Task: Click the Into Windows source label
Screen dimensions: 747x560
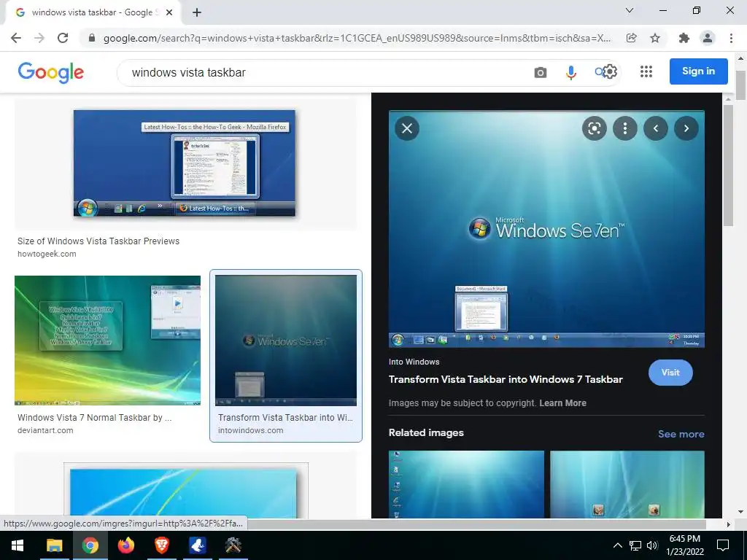Action: [414, 362]
